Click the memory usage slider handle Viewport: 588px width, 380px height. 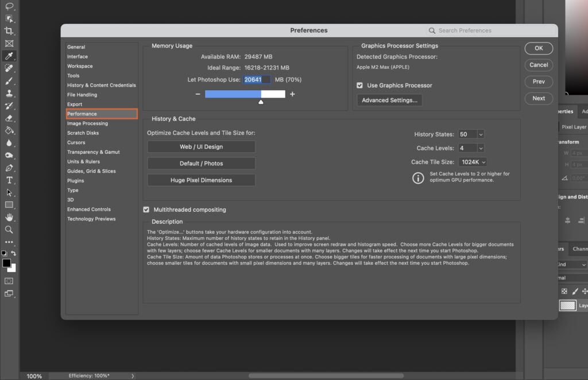click(261, 102)
